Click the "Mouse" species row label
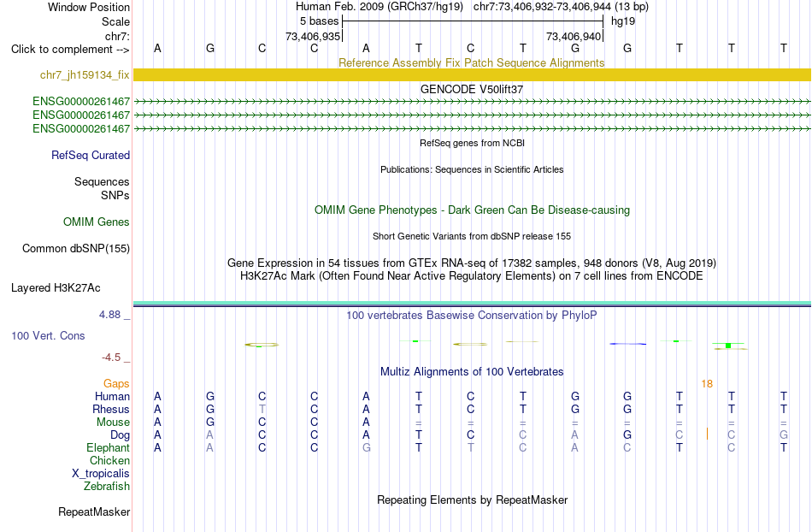This screenshot has width=812, height=532. (x=113, y=423)
